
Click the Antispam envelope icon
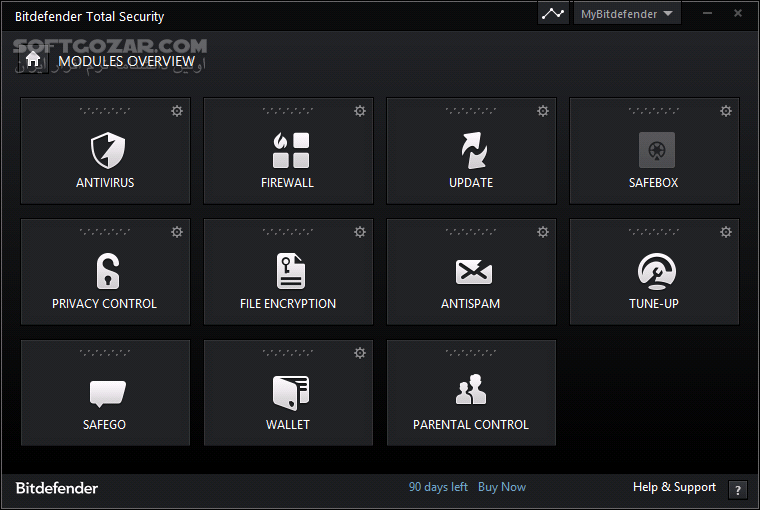[x=472, y=271]
